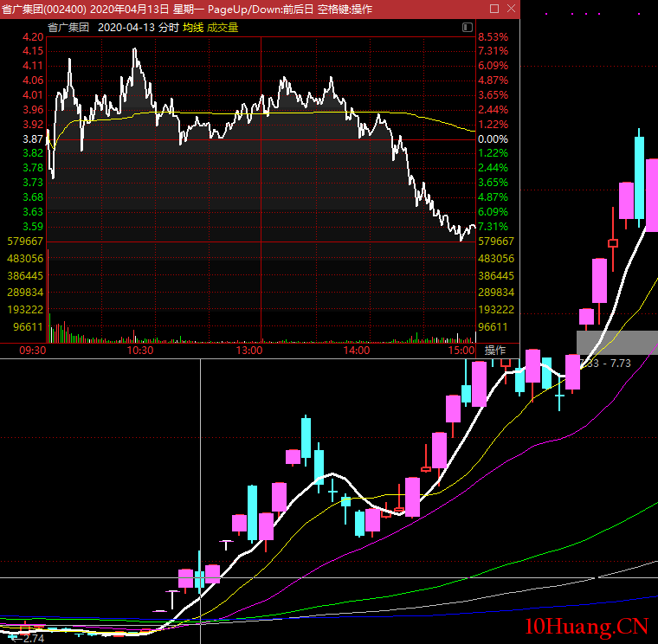Click the 省广集团(002400) title bar text
The image size is (658, 644).
tap(43, 9)
